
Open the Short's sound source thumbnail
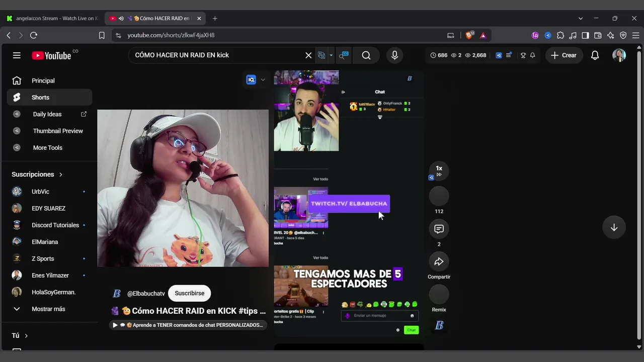coord(439,326)
